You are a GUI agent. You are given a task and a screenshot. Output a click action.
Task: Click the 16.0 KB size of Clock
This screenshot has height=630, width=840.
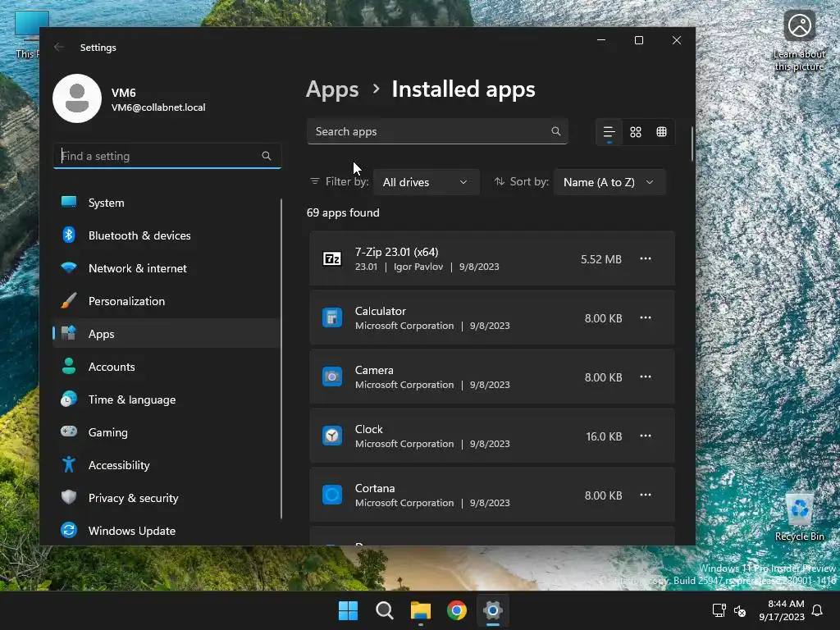(x=604, y=436)
